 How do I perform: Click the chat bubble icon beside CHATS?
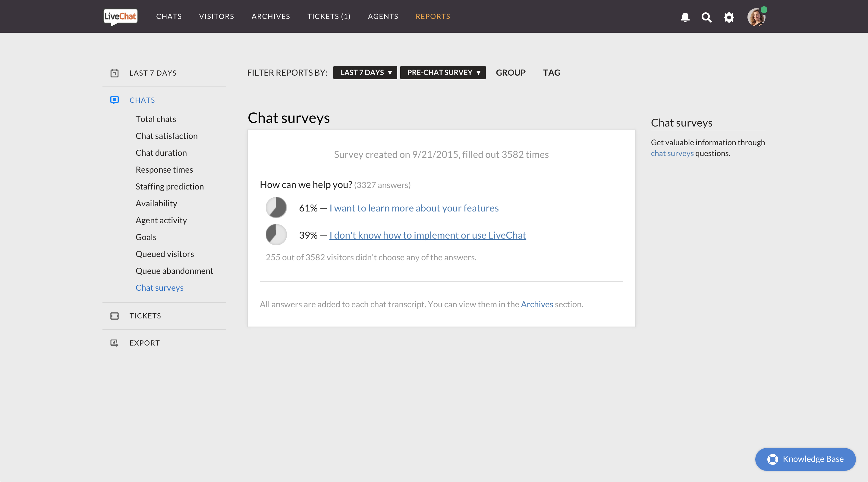point(115,100)
